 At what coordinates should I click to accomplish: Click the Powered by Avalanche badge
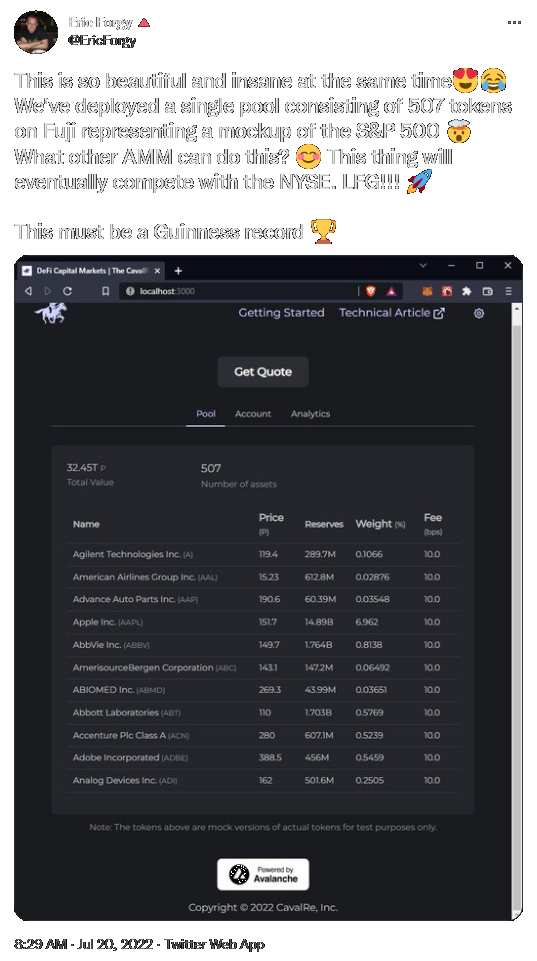pos(263,875)
